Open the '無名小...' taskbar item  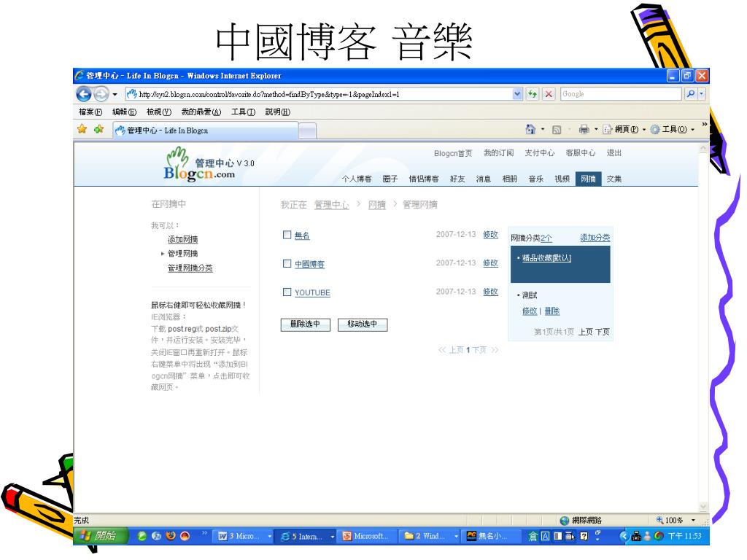point(489,536)
